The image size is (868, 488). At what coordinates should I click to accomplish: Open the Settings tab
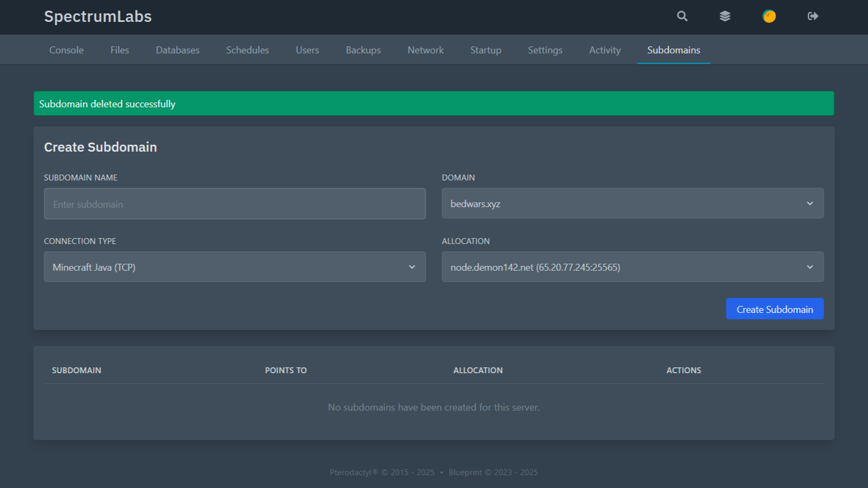point(545,50)
